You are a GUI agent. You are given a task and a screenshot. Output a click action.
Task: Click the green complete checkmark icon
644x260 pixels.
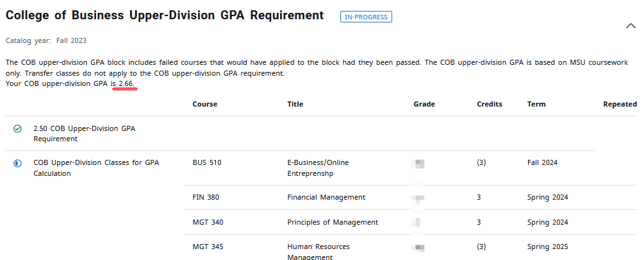click(x=17, y=128)
